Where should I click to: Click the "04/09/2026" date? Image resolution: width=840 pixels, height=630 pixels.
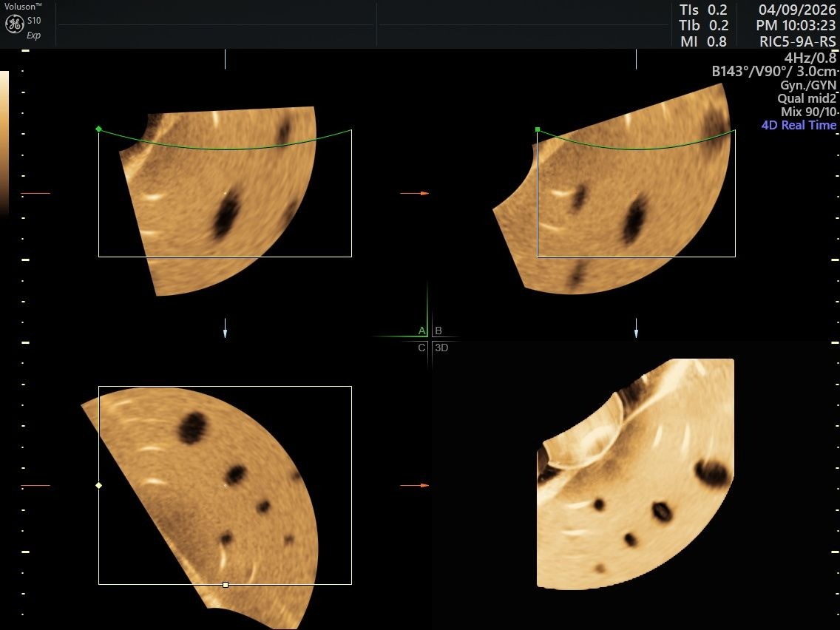coord(797,10)
